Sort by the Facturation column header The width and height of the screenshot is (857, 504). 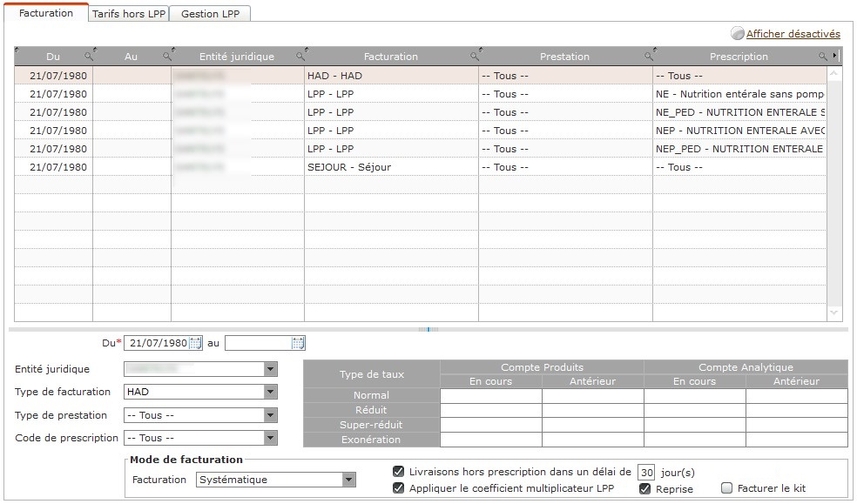click(x=391, y=57)
